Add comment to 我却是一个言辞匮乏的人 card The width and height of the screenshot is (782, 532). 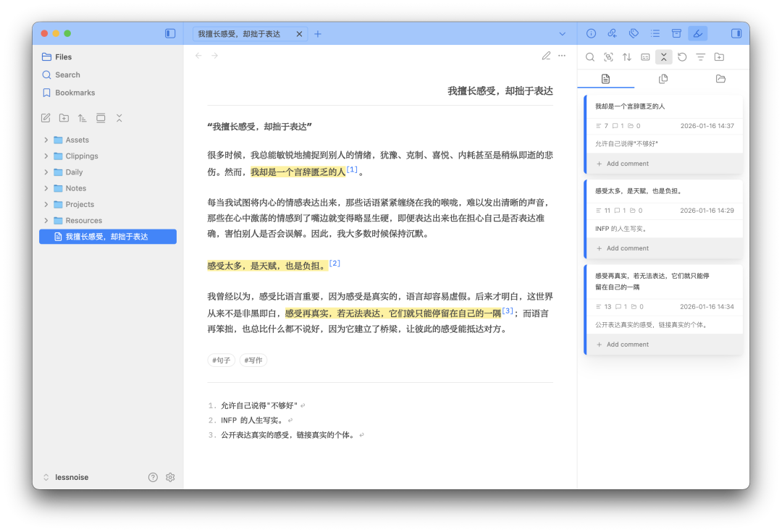point(623,164)
